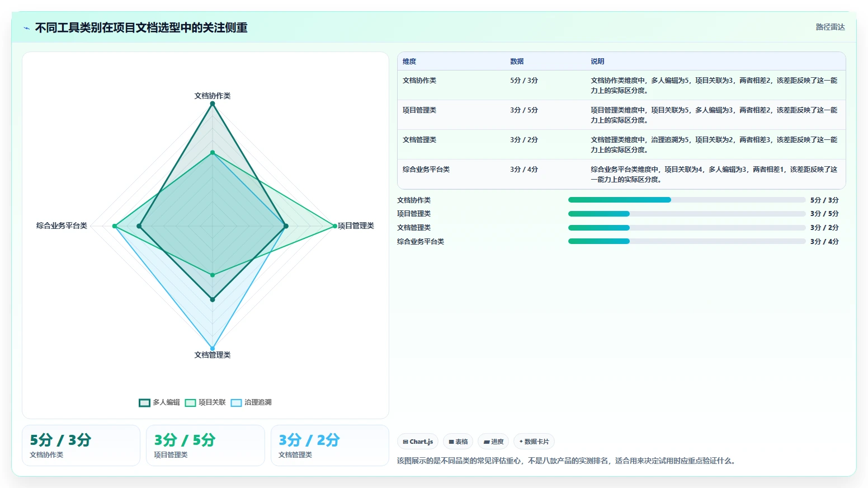This screenshot has height=488, width=868.
Task: Click the 表格 tag
Action: click(458, 442)
